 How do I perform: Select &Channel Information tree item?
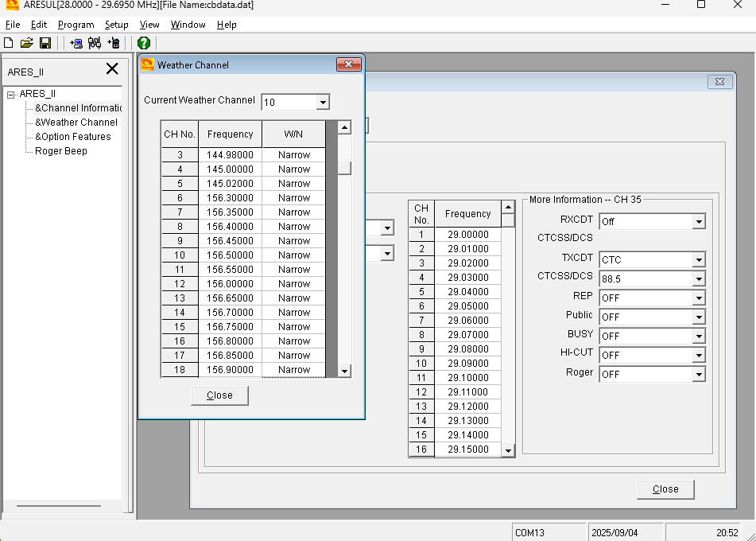tap(78, 108)
